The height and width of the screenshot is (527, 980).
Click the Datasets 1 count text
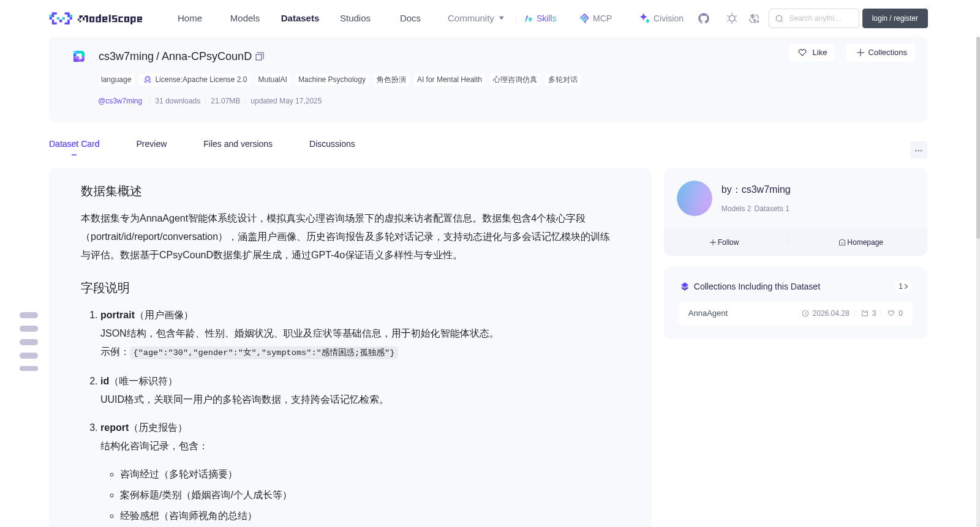click(x=772, y=209)
